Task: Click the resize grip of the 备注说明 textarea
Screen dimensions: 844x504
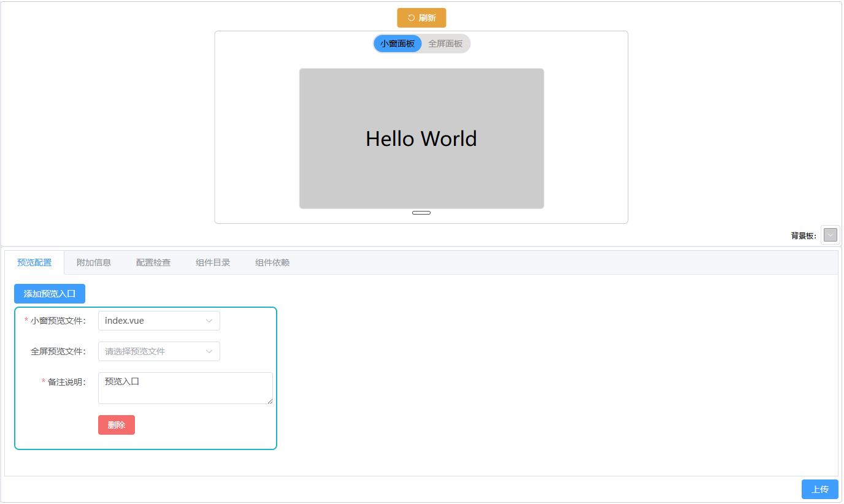Action: [x=270, y=401]
